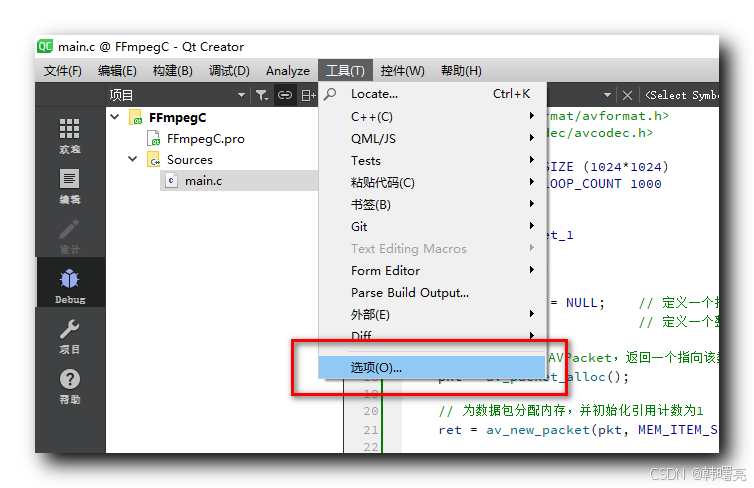Open the editor file list dropdown
Image resolution: width=754 pixels, height=488 pixels.
point(607,95)
